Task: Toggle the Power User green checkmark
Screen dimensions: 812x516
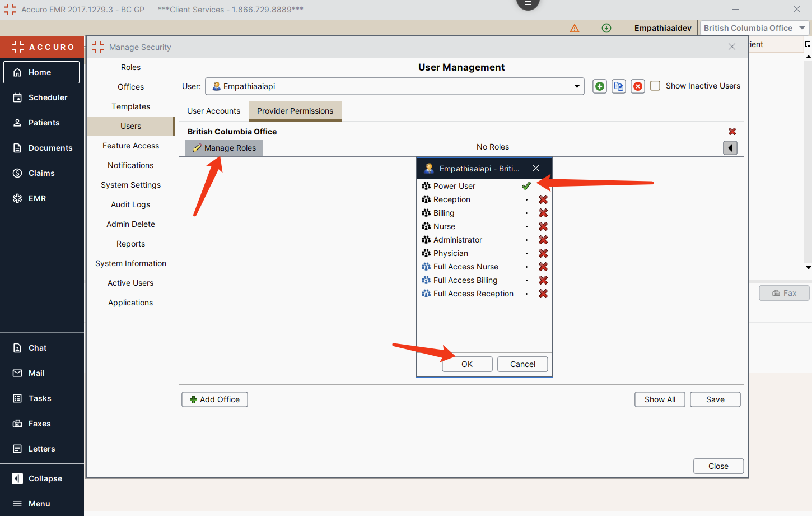Action: [x=526, y=186]
